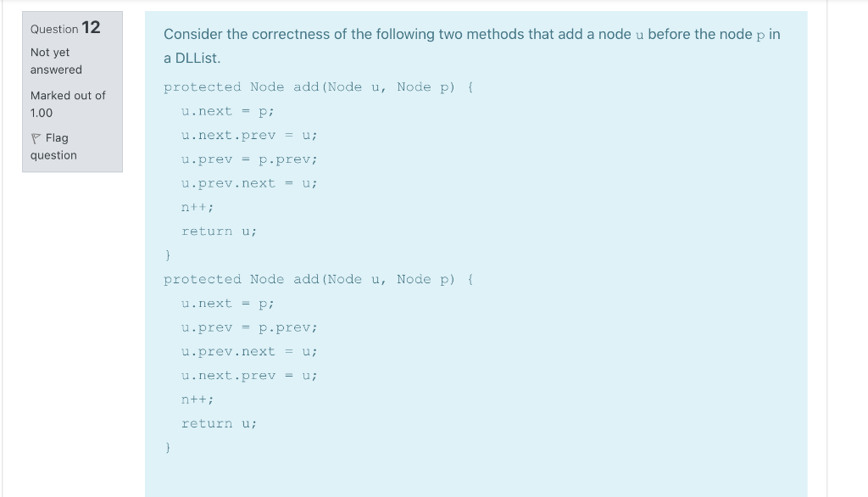868x497 pixels.
Task: Click the line u.prev = p.prev
Action: [x=249, y=159]
